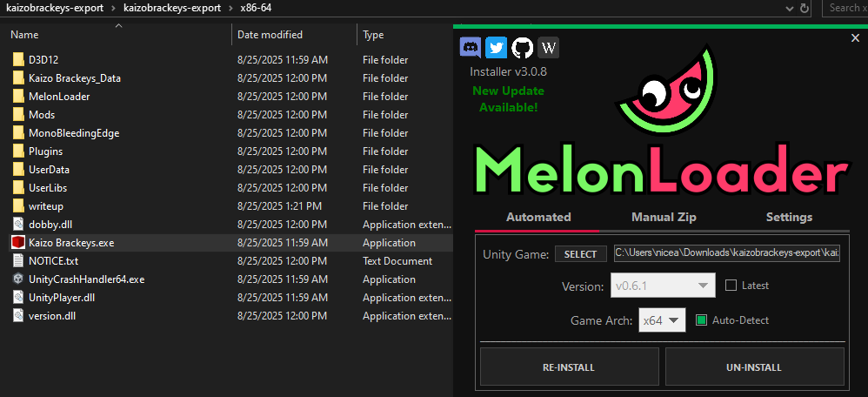Image resolution: width=868 pixels, height=397 pixels.
Task: Enable the Latest version checkbox
Action: point(731,286)
